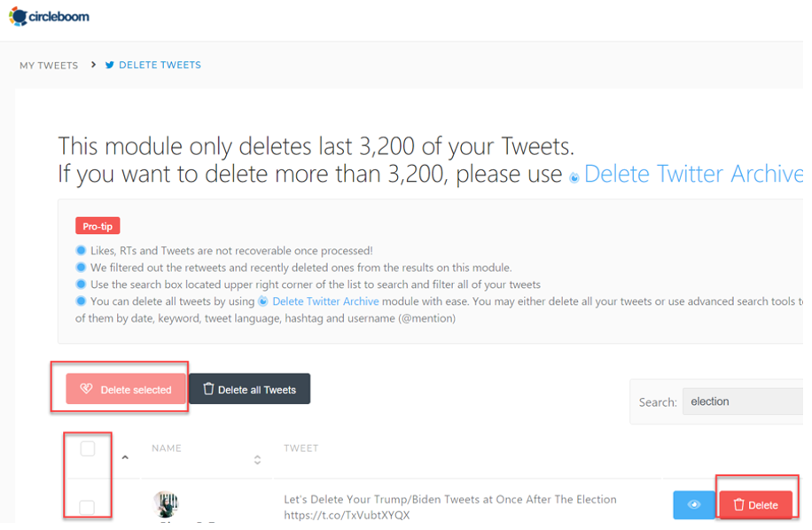Click the broken-heart icon on Delete selected
Screen dimensions: 812x530
pos(86,388)
